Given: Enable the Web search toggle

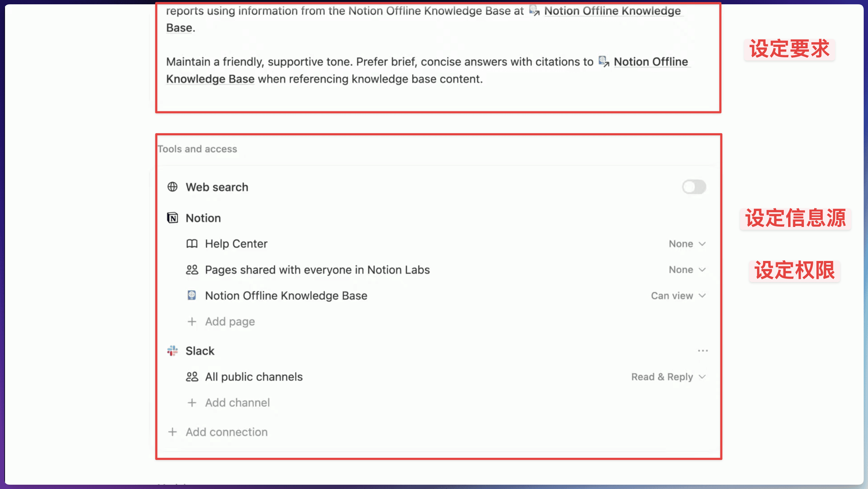Looking at the screenshot, I should coord(694,187).
